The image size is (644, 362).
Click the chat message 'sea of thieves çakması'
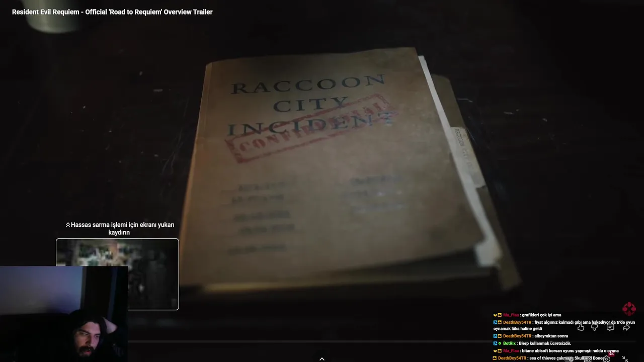(568, 358)
